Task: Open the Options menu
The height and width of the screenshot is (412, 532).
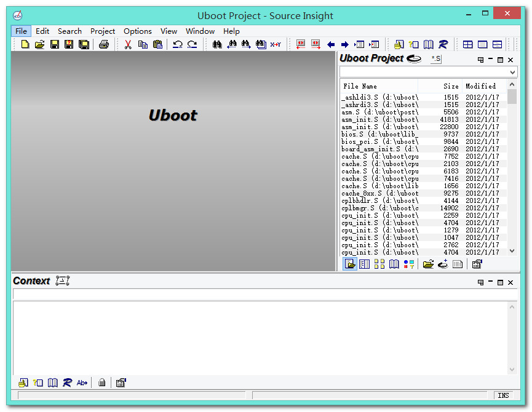Action: point(138,31)
